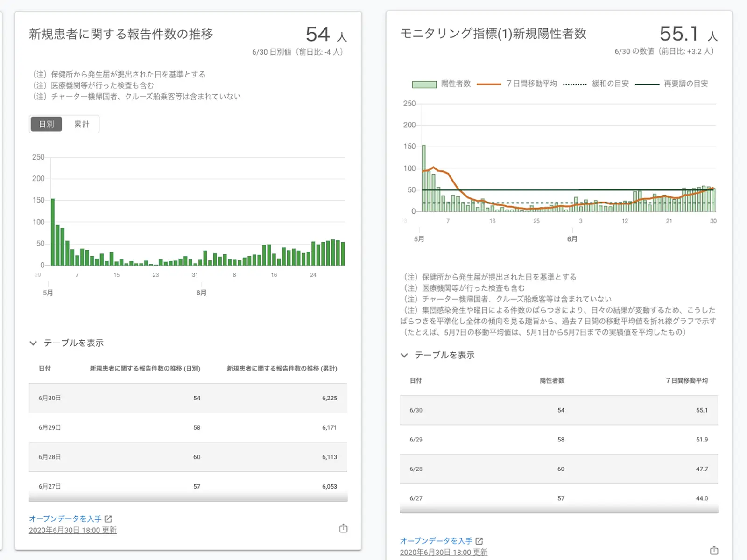Toggle 再要請の目安 legend item
The image size is (747, 560).
[672, 84]
